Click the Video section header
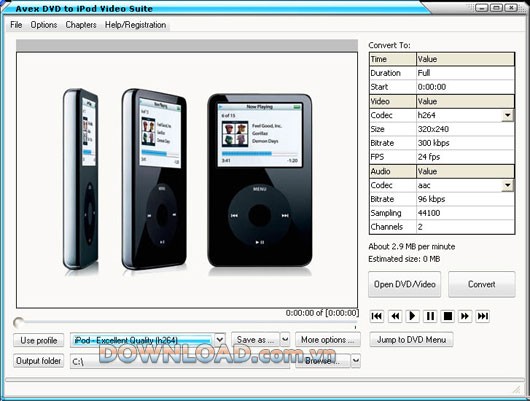 coord(393,101)
